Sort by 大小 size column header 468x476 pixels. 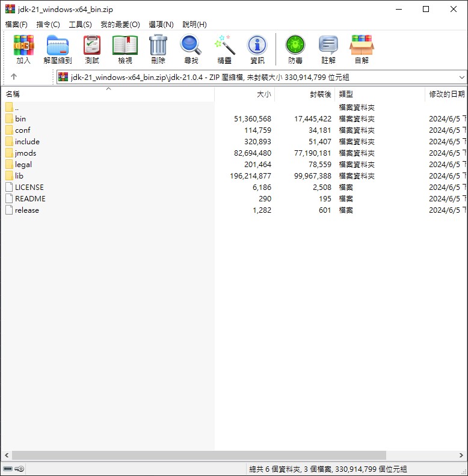pyautogui.click(x=245, y=94)
